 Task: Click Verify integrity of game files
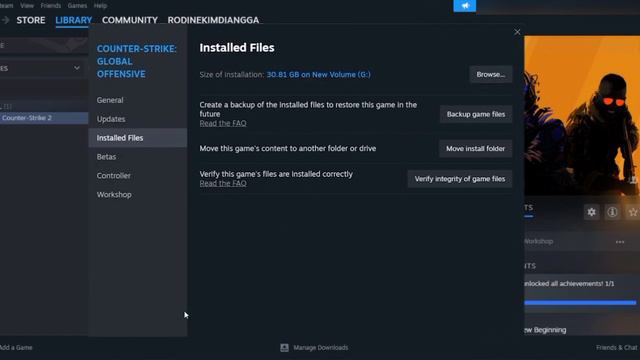(460, 179)
